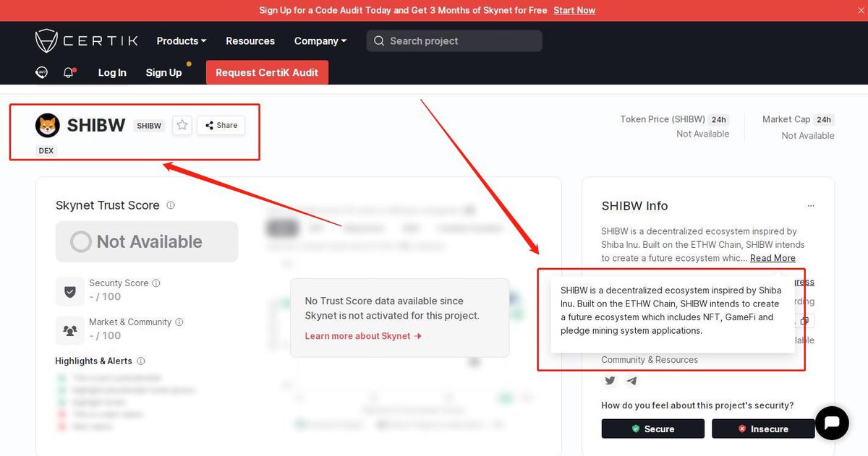Screen dimensions: 868x456
Task: Click the SHIBW Shiba Inu project logo
Action: 48,125
